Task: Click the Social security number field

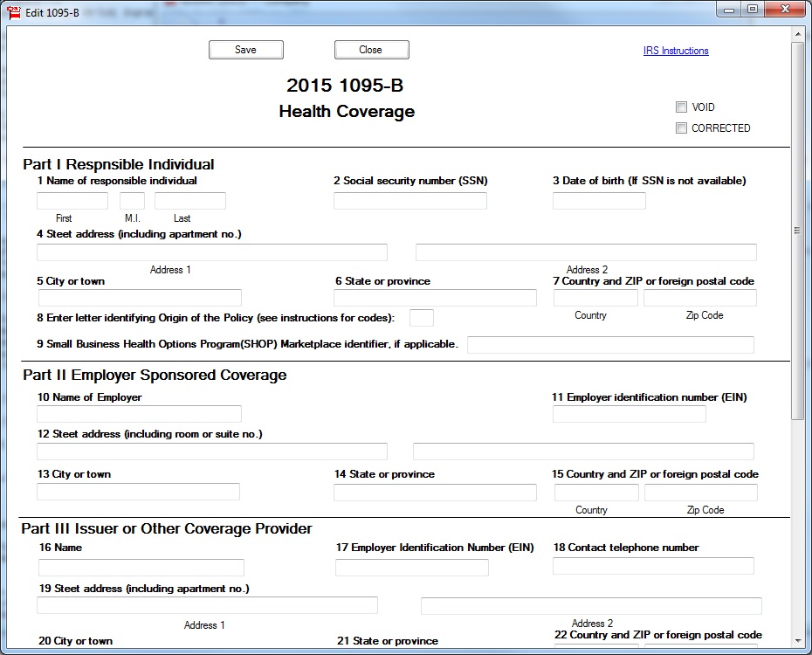Action: click(409, 200)
